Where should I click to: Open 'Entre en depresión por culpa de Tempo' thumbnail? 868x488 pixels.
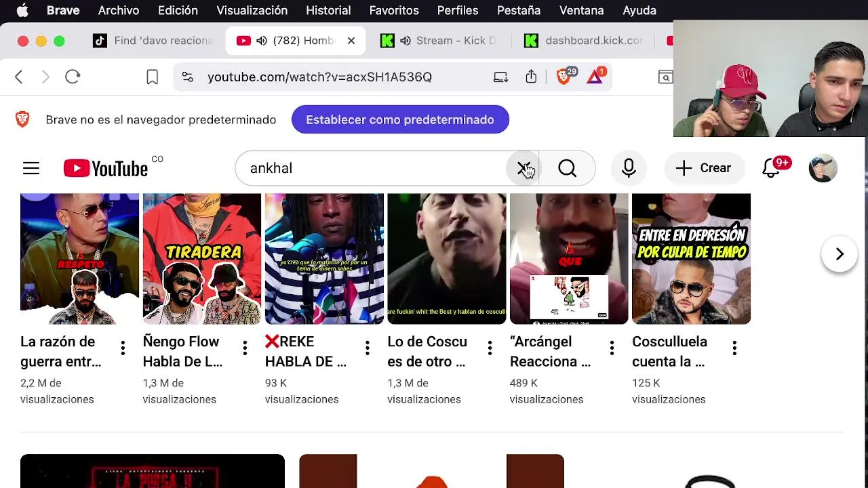[x=691, y=259]
